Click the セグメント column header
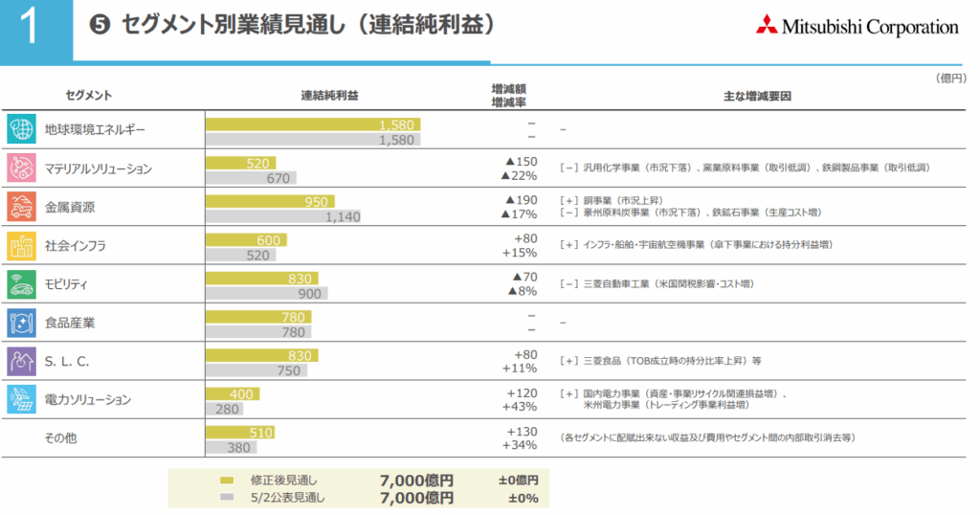 click(x=89, y=96)
